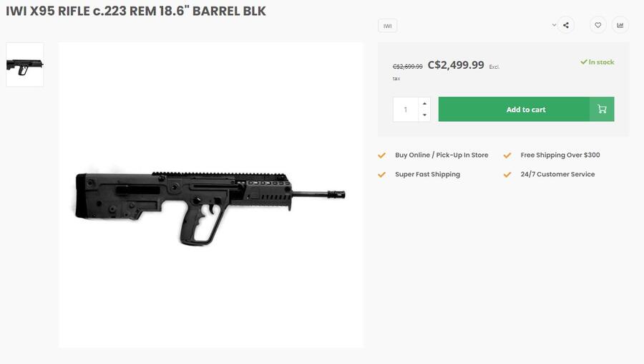Expand the chevron next to the share button
Image resolution: width=644 pixels, height=364 pixels.
coord(554,25)
